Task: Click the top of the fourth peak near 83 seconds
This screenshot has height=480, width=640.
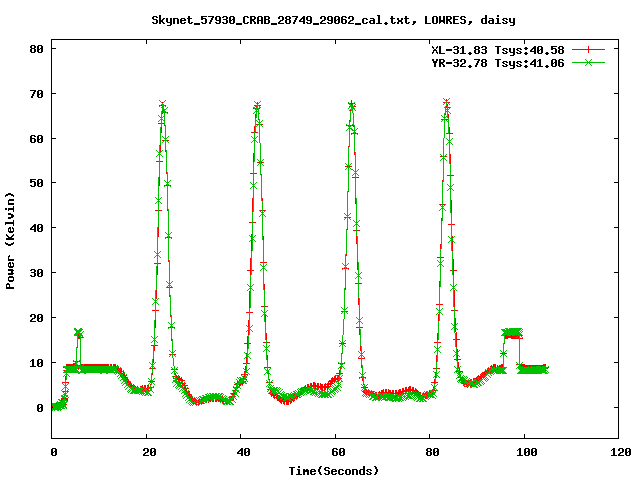Action: 446,102
